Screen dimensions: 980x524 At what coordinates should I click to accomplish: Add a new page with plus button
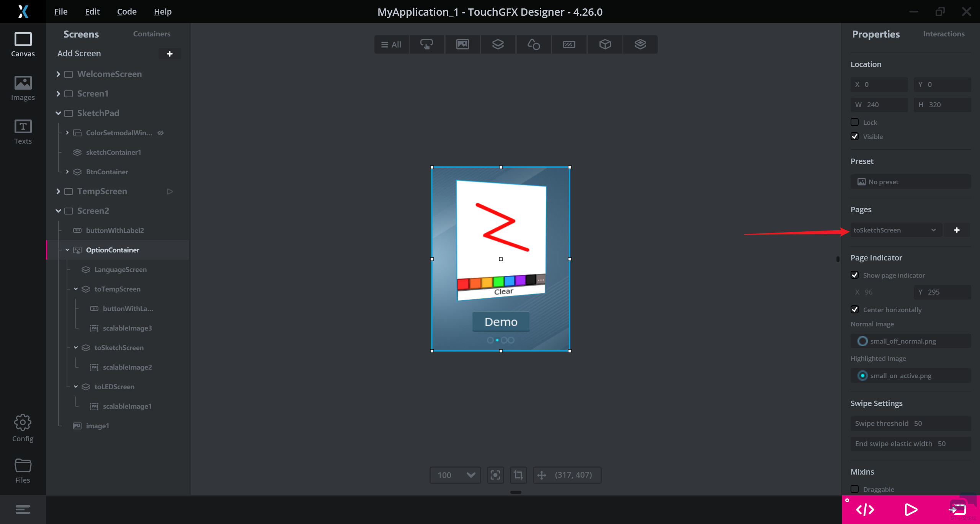click(x=957, y=230)
